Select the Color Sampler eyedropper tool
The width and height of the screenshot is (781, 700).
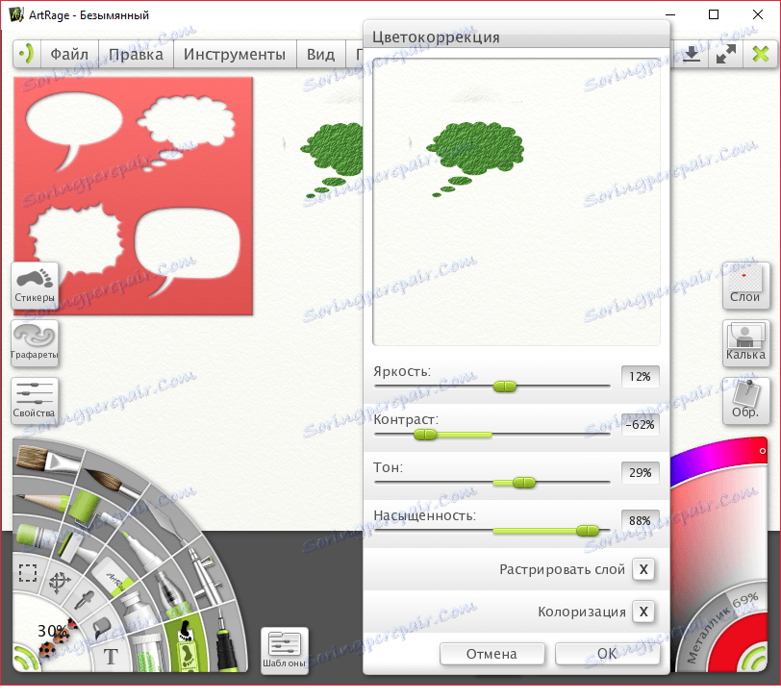(84, 600)
